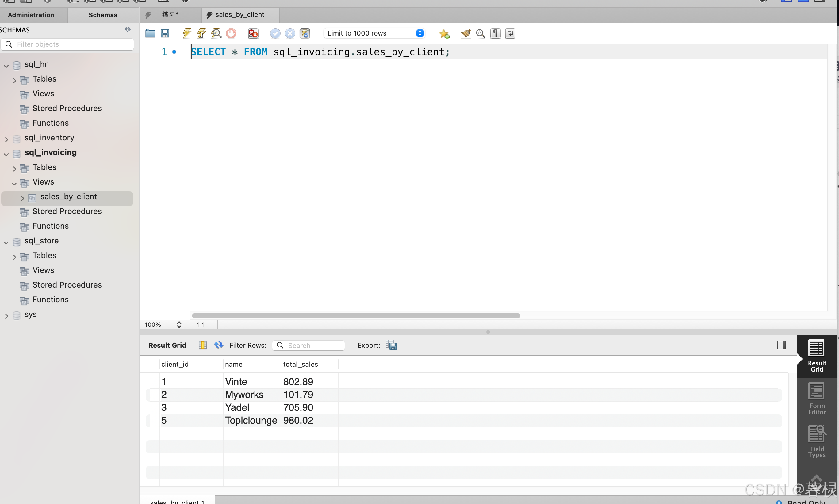This screenshot has height=504, width=839.
Task: Save the SQL script with the floppy icon
Action: point(165,33)
